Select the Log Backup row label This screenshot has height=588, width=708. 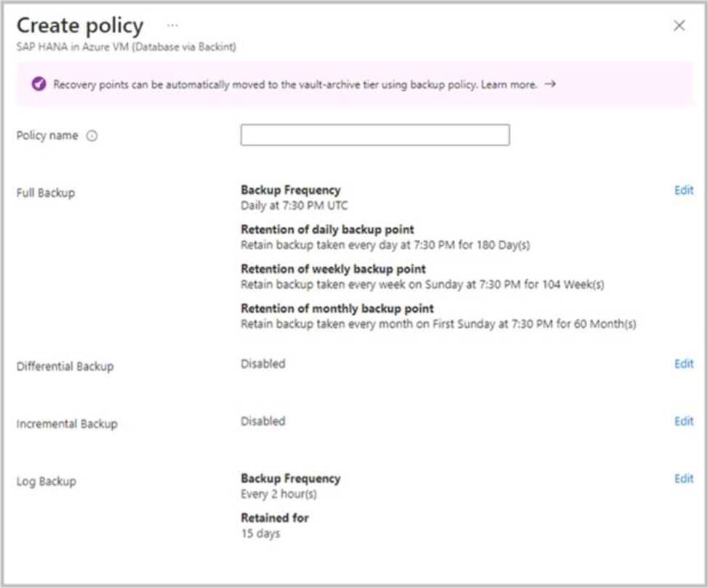tap(46, 481)
